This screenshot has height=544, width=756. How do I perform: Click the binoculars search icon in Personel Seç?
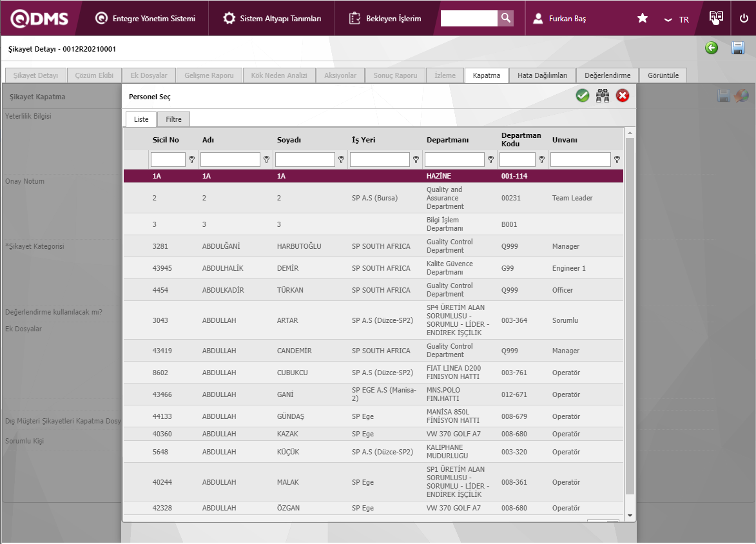(x=603, y=96)
